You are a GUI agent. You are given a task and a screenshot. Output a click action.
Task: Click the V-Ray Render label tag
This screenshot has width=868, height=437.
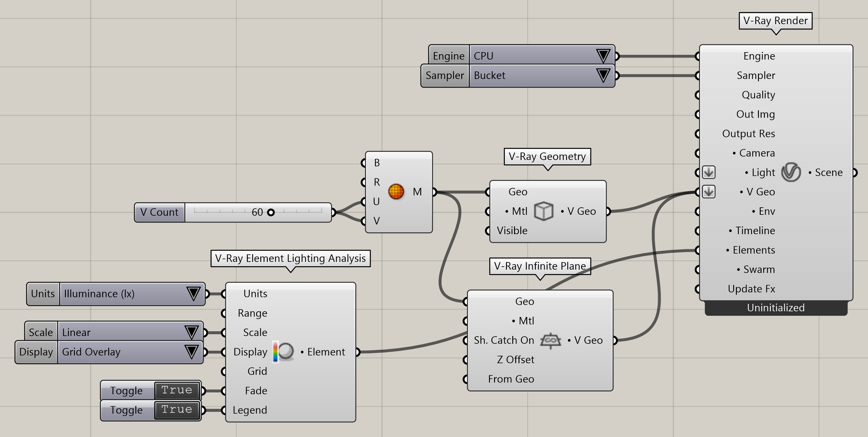click(x=775, y=21)
